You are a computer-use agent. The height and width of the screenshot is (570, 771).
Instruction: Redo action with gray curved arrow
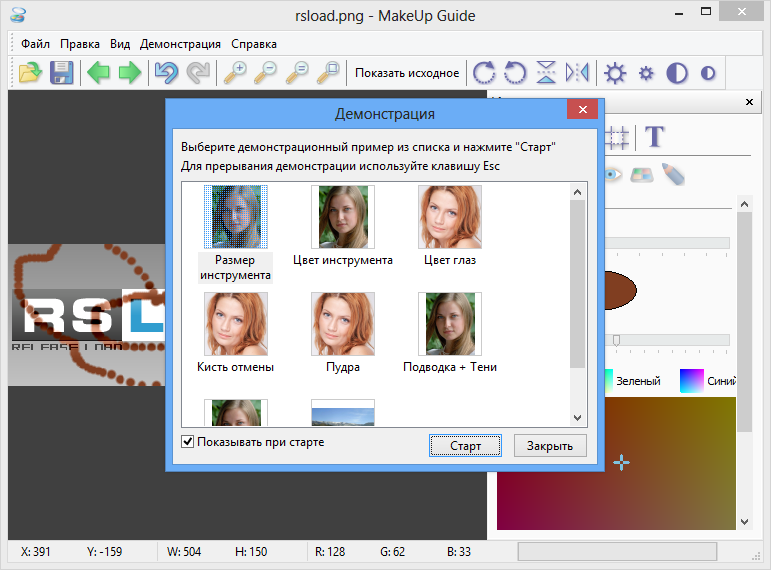pos(198,73)
